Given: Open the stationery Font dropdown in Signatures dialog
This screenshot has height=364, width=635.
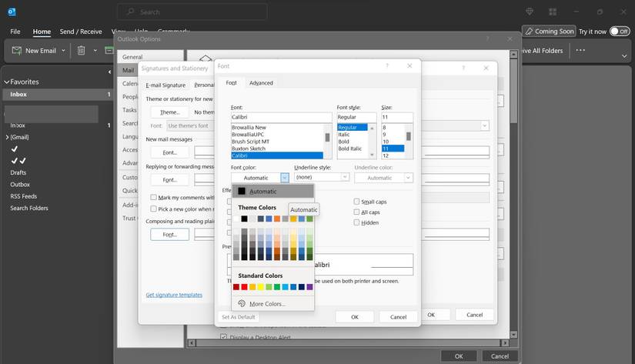Looking at the screenshot, I should point(484,125).
